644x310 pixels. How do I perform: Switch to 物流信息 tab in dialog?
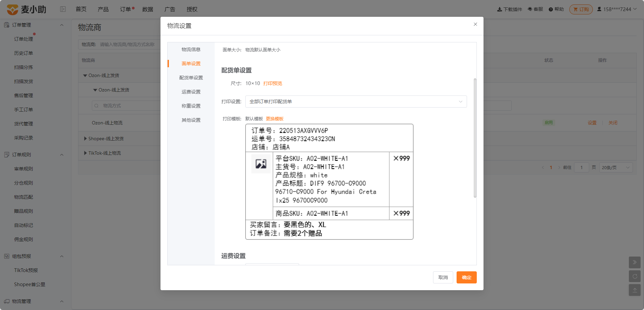point(191,49)
